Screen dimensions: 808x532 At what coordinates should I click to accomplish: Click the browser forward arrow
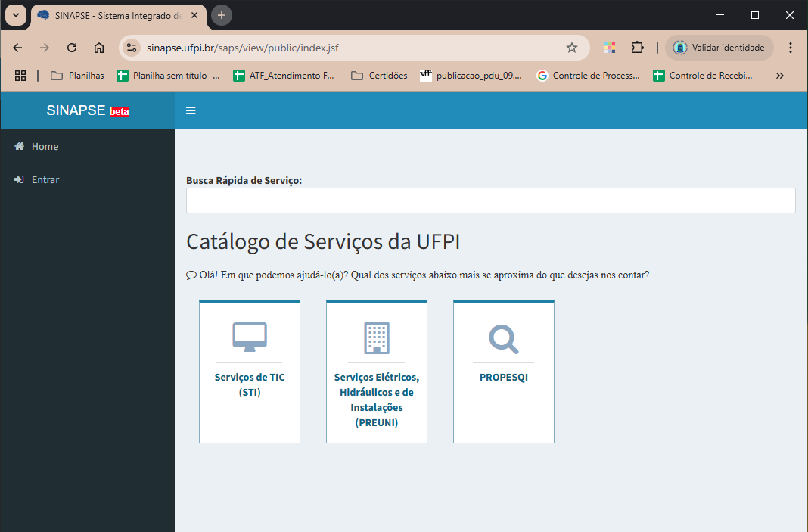point(45,48)
